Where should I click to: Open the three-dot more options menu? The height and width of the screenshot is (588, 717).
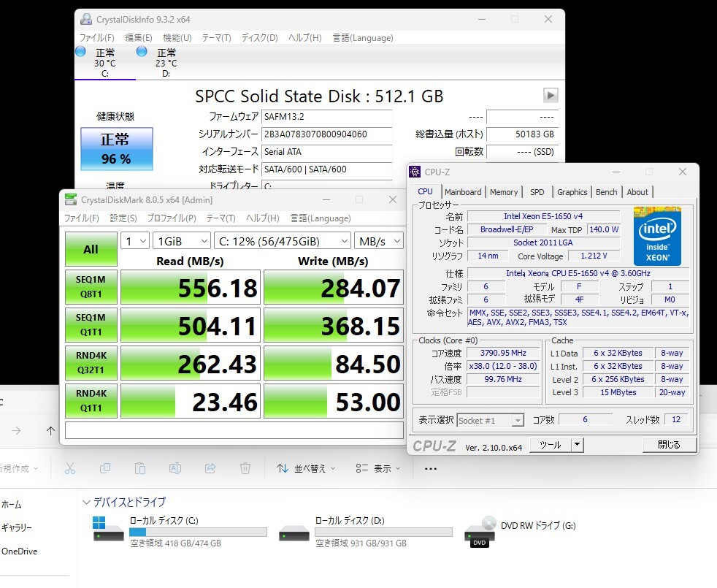[x=430, y=468]
